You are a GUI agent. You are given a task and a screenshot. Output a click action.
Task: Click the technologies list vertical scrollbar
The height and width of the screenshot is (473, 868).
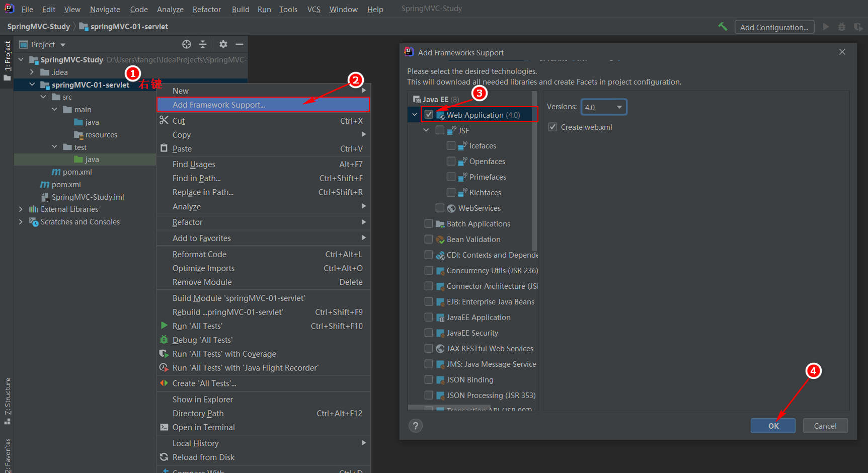pyautogui.click(x=534, y=171)
